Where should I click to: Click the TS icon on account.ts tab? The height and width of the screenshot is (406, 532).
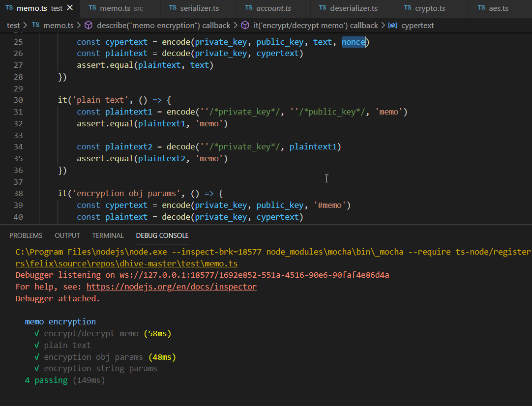(x=249, y=8)
